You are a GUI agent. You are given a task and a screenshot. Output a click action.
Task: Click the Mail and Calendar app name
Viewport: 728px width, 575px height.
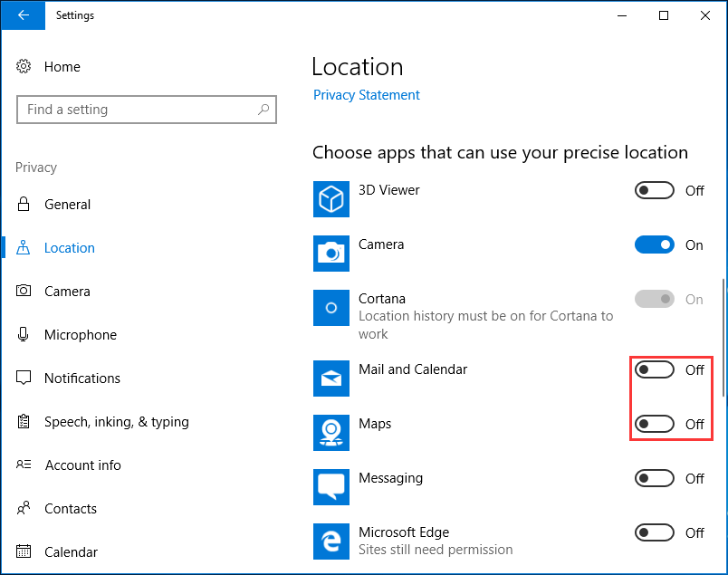coord(413,369)
